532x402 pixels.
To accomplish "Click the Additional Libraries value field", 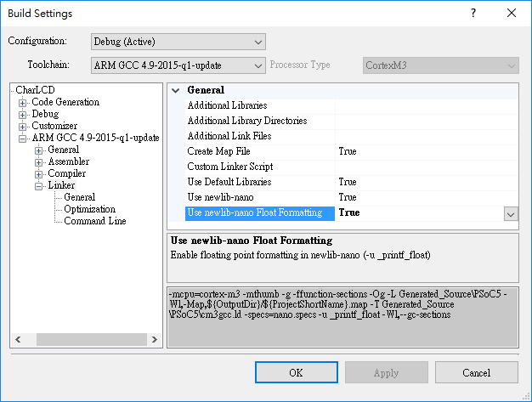I will click(x=425, y=105).
